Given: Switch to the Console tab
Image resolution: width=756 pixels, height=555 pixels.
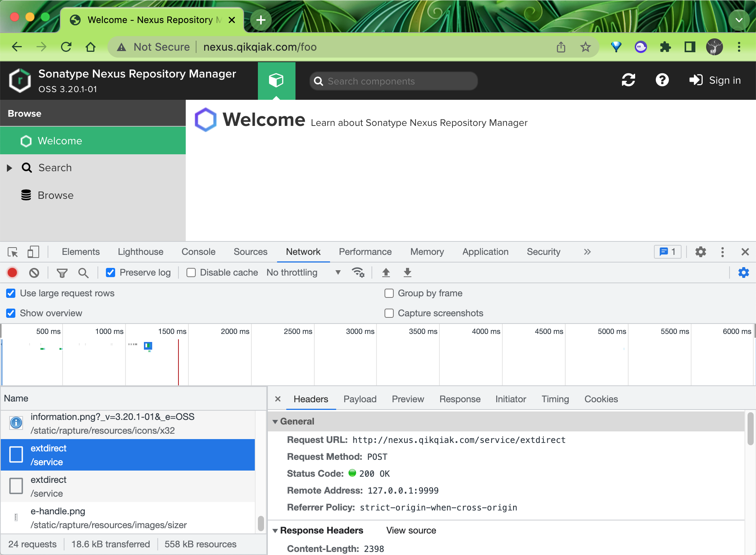Looking at the screenshot, I should [198, 252].
